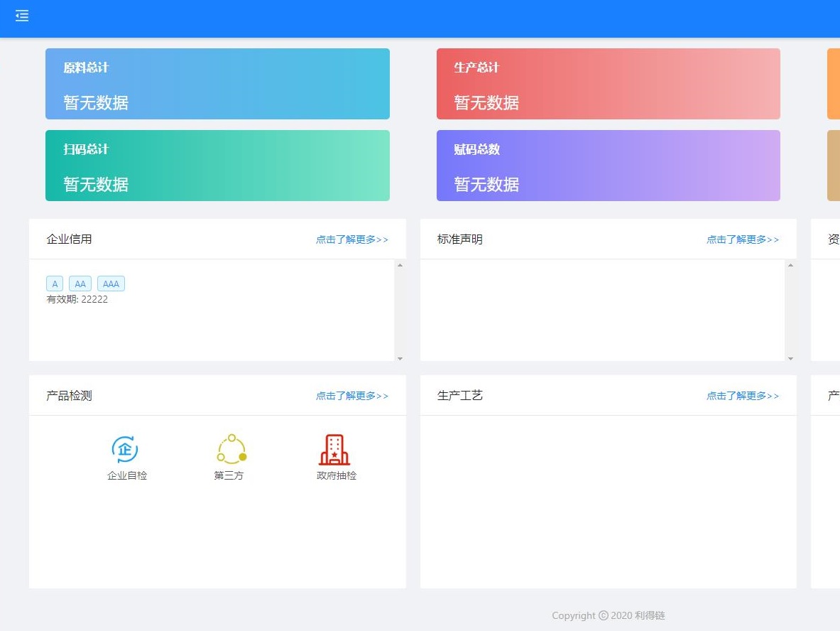Select the 政府抽检 building icon
This screenshot has width=840, height=631.
(x=334, y=449)
